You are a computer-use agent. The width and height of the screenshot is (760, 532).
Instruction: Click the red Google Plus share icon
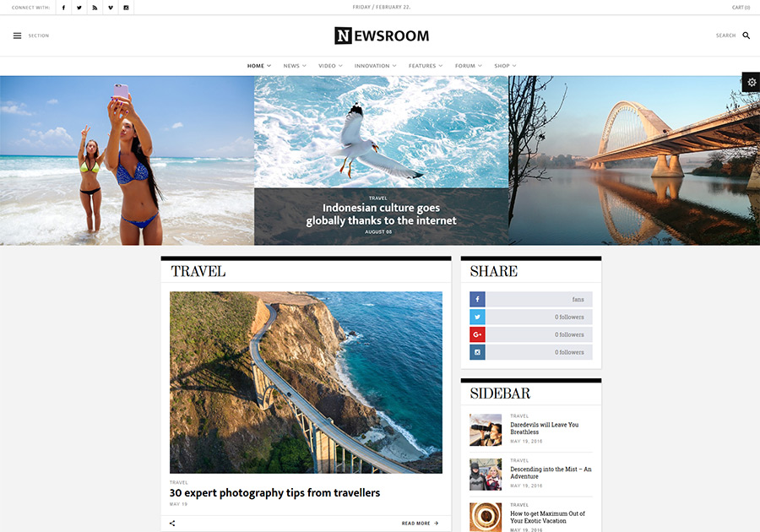tap(477, 334)
